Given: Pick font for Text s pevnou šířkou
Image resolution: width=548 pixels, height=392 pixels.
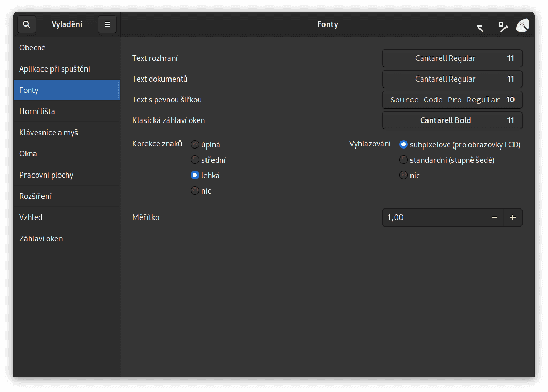Looking at the screenshot, I should click(x=452, y=100).
